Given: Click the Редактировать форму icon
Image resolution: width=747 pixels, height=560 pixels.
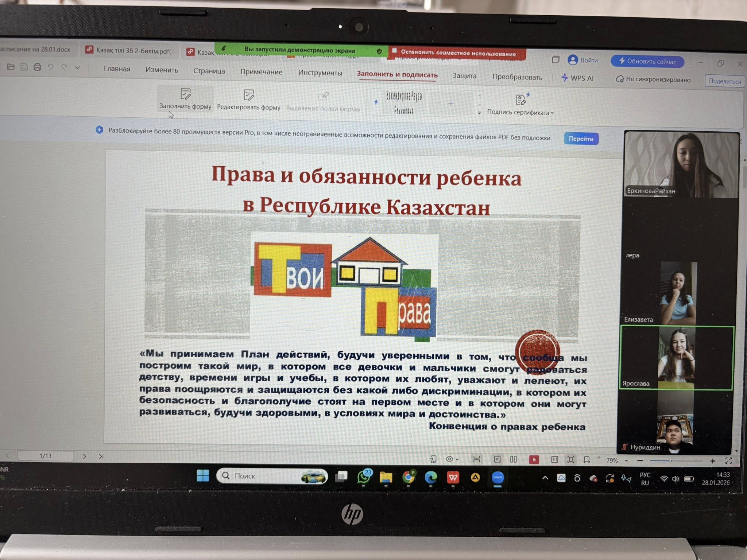Looking at the screenshot, I should point(249,96).
